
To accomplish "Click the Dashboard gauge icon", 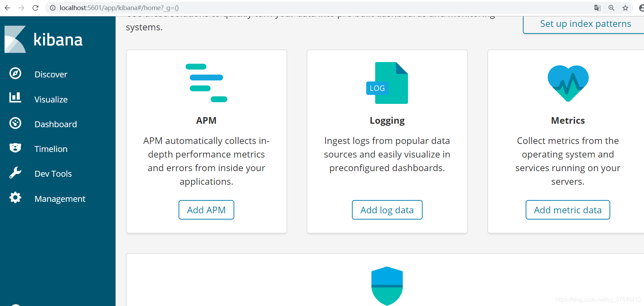I will tap(15, 123).
